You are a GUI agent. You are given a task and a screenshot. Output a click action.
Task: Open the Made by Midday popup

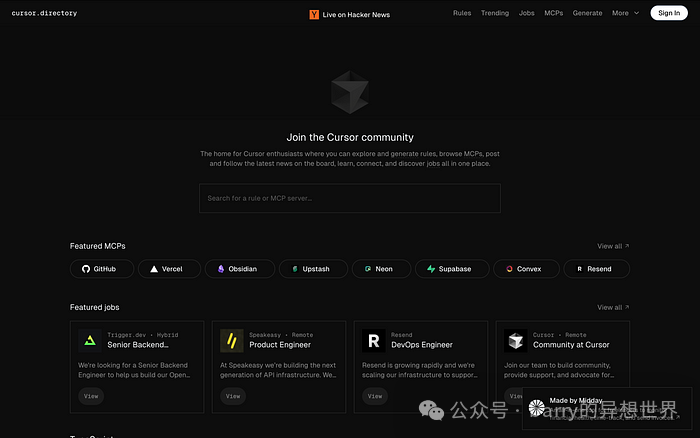[607, 409]
